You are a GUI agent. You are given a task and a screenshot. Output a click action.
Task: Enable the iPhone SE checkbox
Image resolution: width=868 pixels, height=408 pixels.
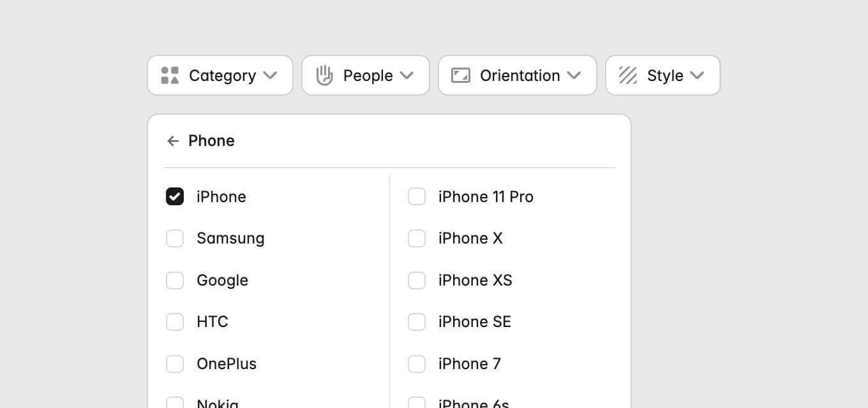(417, 322)
